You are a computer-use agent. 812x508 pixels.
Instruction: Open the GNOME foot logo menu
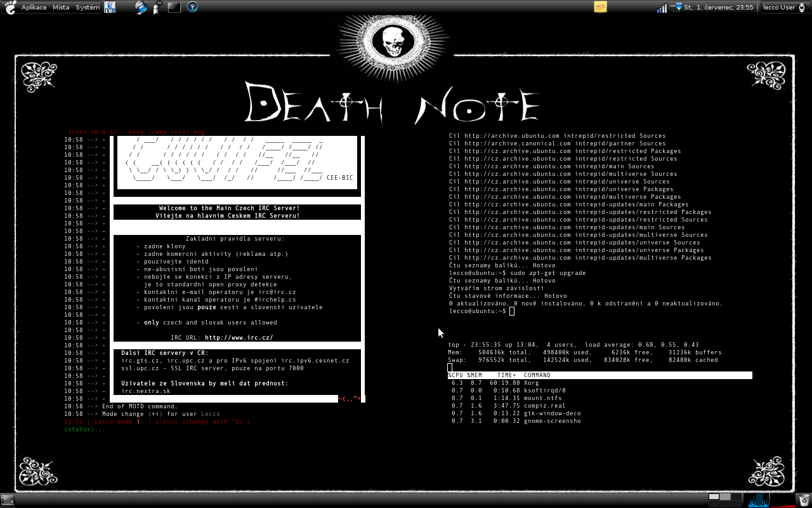(10, 8)
